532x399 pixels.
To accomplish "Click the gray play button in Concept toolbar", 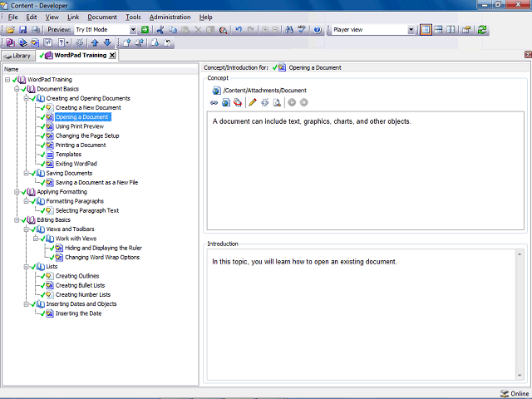I will pos(292,102).
